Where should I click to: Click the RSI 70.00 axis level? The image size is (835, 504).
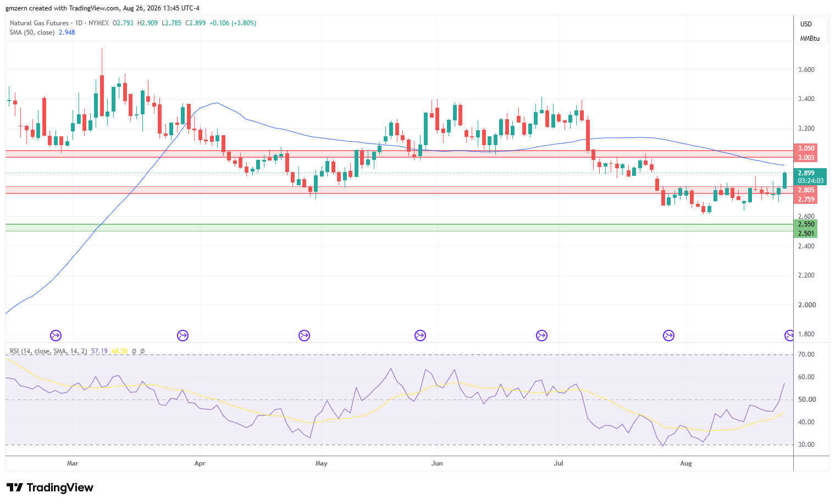(806, 355)
